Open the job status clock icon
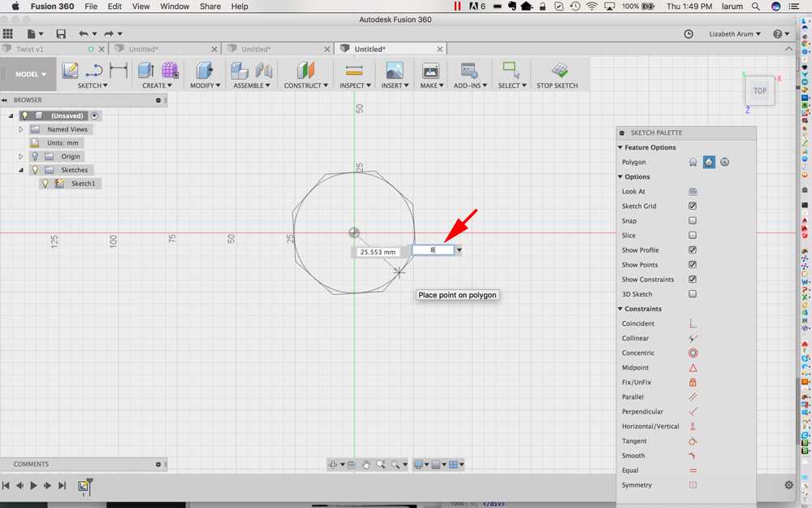This screenshot has width=812, height=508. (689, 33)
